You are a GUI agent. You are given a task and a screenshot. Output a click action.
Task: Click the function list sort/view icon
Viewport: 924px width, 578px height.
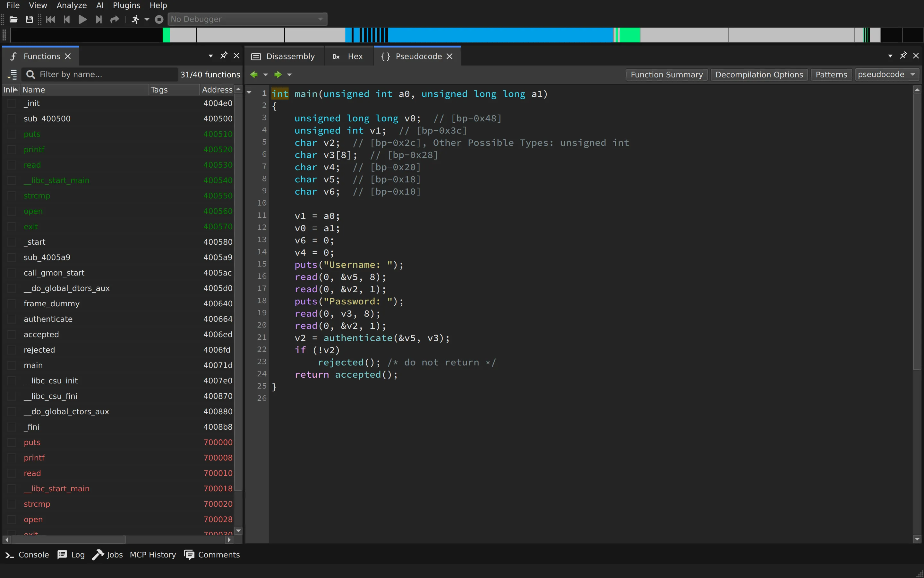tap(12, 74)
